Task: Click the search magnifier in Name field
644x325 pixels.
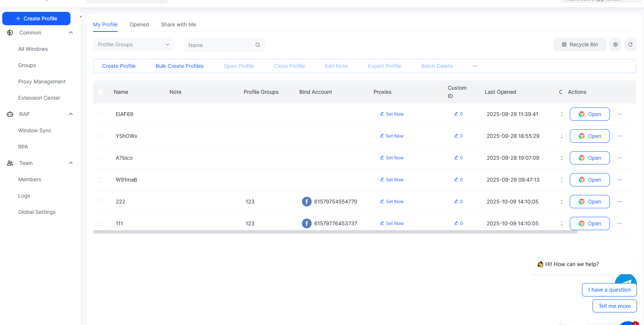Action: [257, 45]
